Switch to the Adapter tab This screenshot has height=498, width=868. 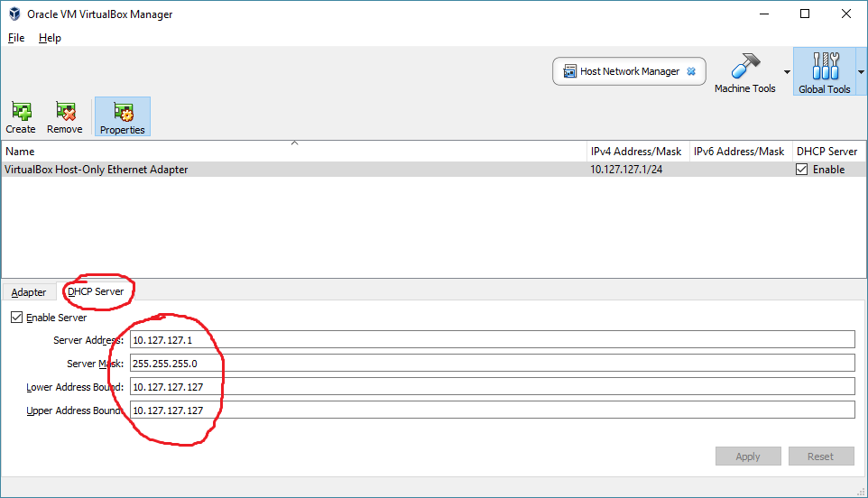(x=29, y=292)
